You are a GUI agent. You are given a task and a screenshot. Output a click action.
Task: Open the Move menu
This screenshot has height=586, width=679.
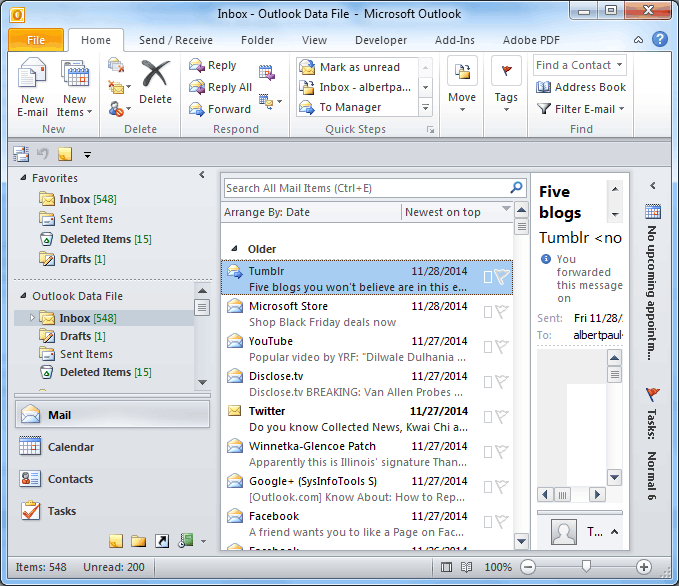tap(462, 84)
